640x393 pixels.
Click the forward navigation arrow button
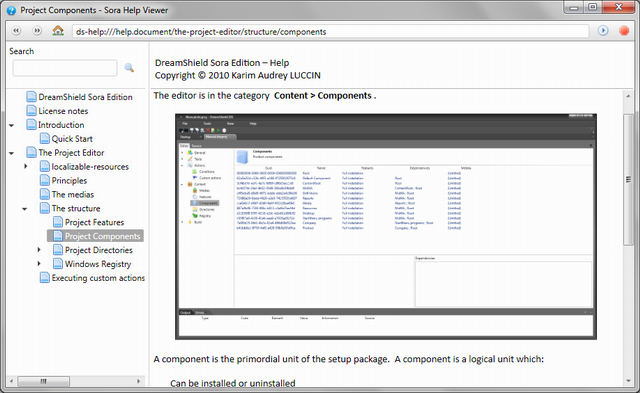click(37, 31)
